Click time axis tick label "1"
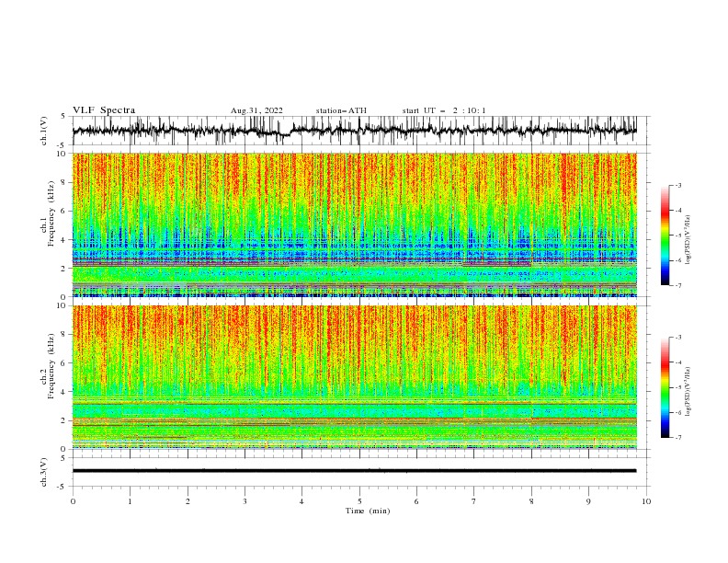The width and height of the screenshot is (728, 563). click(x=130, y=501)
